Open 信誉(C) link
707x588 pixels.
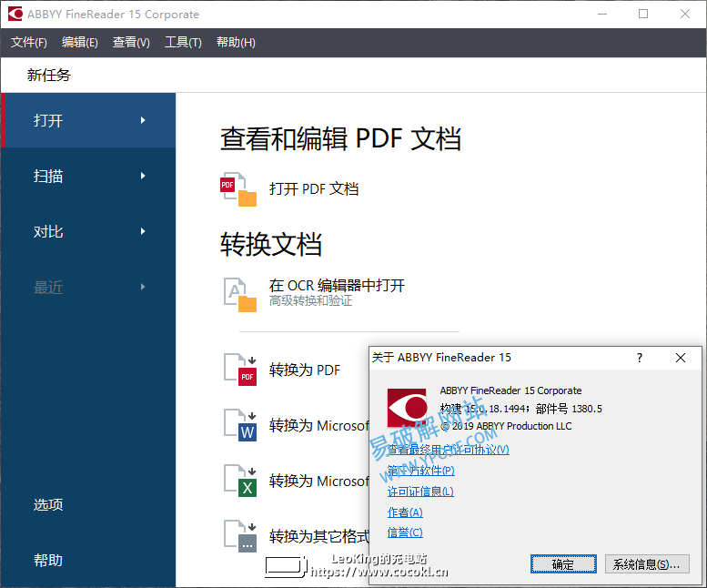(405, 532)
